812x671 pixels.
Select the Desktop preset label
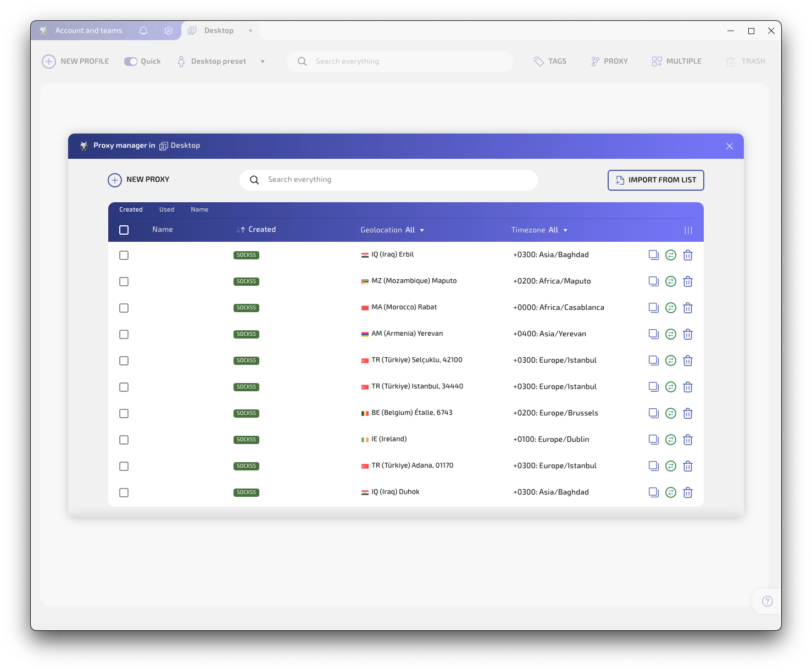coord(218,62)
